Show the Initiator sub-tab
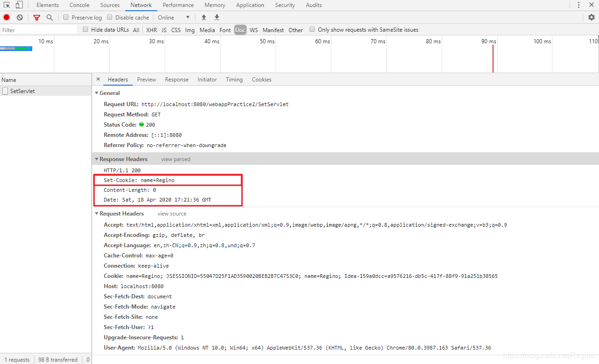 tap(207, 80)
